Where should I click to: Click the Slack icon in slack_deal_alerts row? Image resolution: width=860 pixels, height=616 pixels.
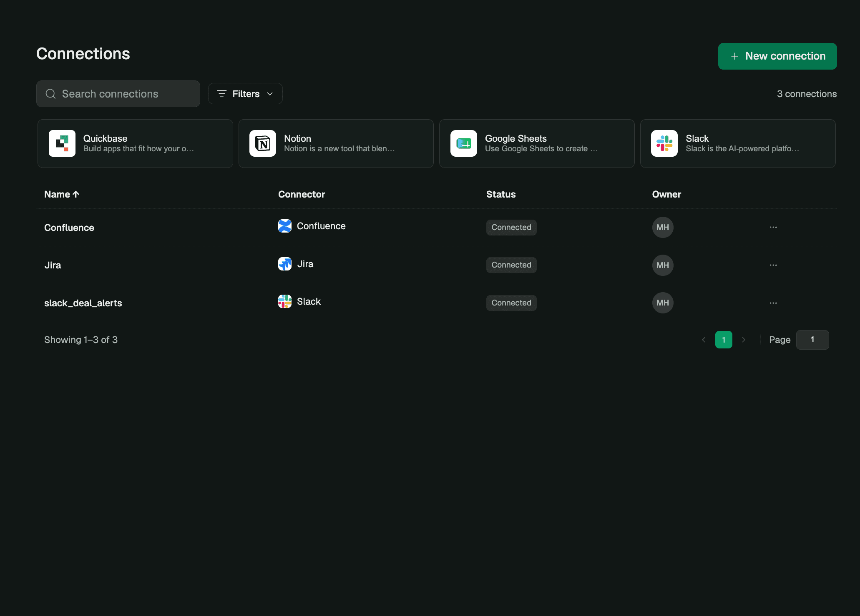tap(285, 301)
